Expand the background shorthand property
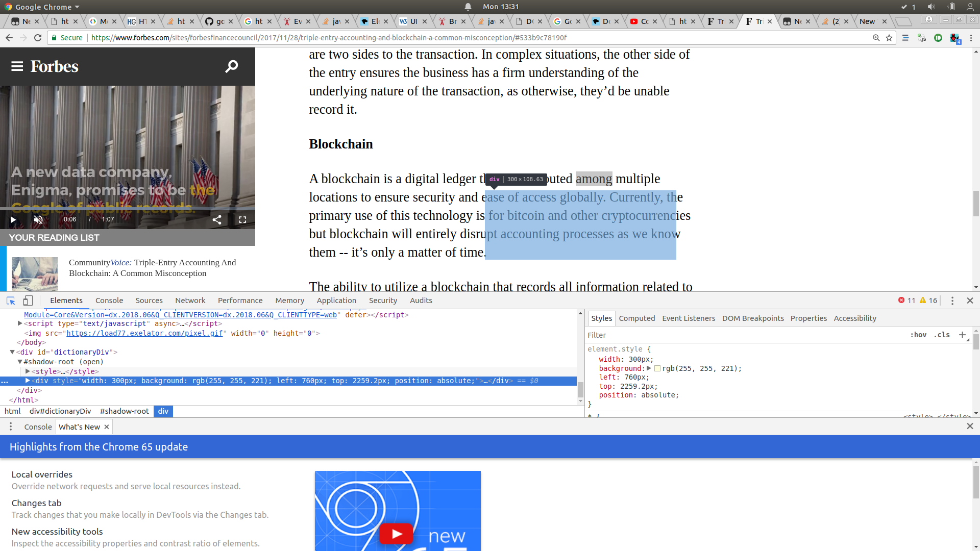980x551 pixels. tap(649, 368)
